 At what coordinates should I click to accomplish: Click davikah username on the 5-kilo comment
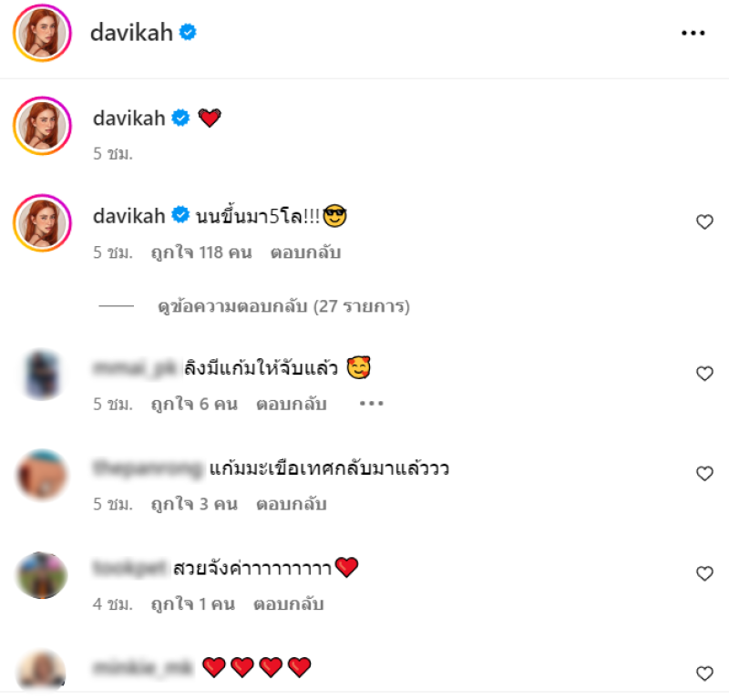(x=129, y=216)
